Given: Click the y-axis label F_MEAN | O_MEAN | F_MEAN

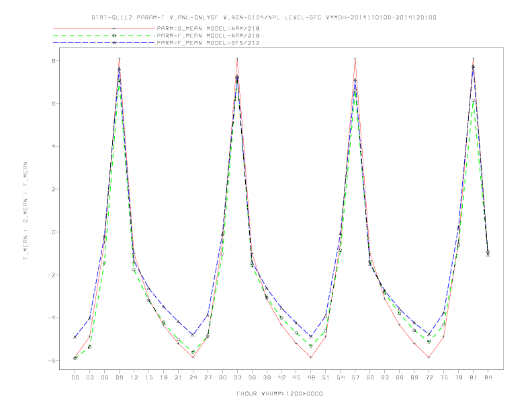Looking at the screenshot, I should [26, 211].
